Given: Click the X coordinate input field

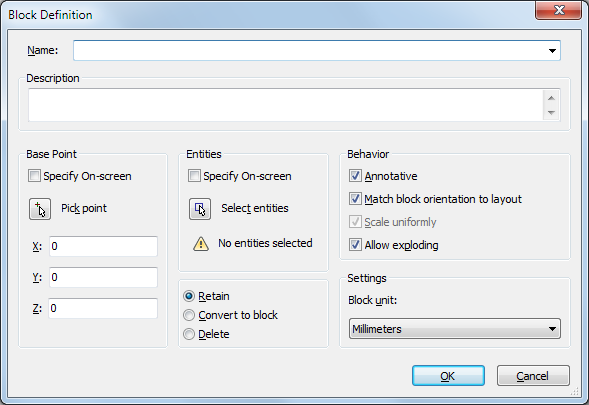Looking at the screenshot, I should pos(103,246).
